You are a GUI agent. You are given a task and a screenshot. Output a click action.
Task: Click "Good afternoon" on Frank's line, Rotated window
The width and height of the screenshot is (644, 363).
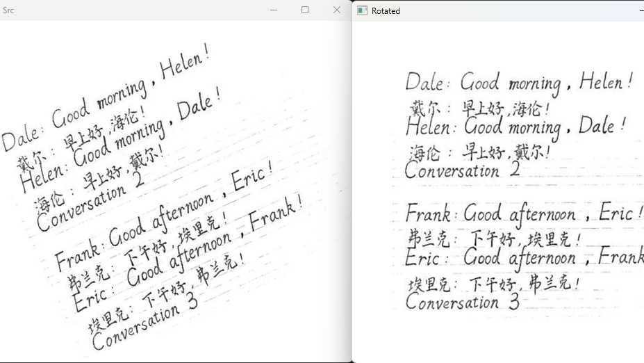520,215
